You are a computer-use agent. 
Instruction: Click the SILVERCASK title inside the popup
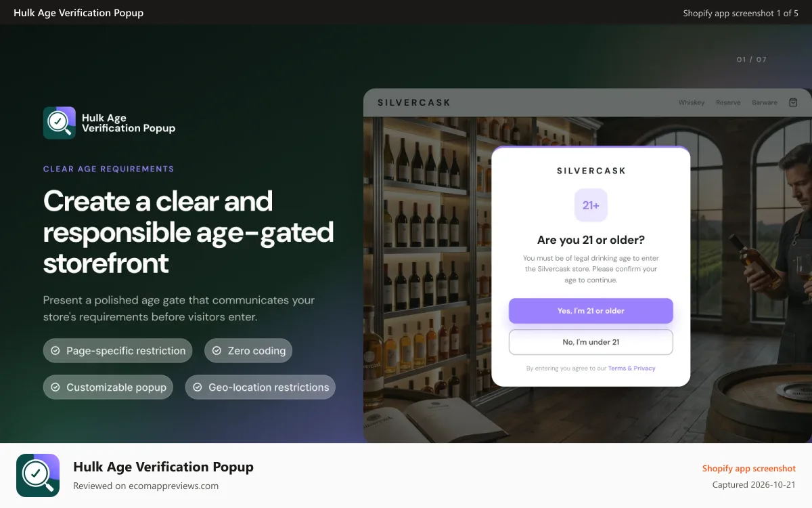[591, 171]
